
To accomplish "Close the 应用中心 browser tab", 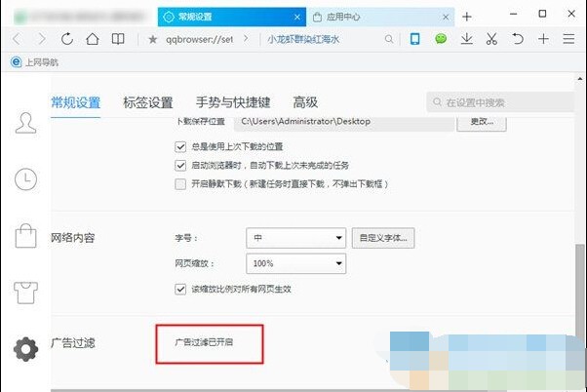I will (x=446, y=17).
